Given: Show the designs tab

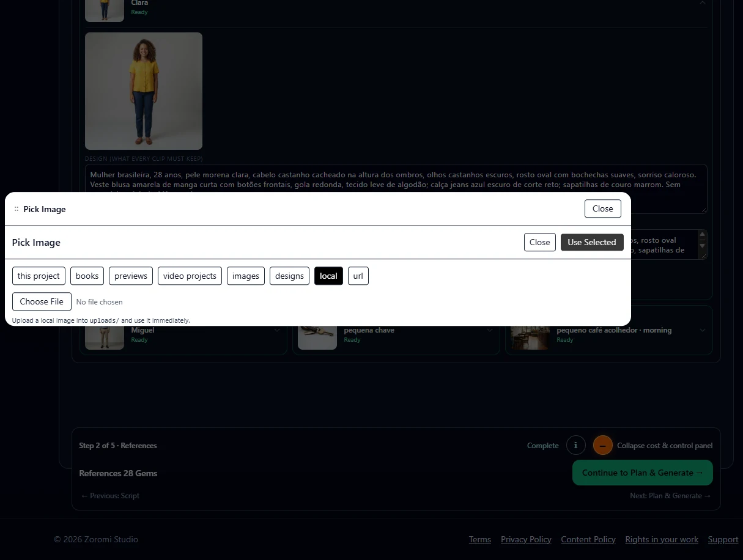Looking at the screenshot, I should pyautogui.click(x=289, y=276).
